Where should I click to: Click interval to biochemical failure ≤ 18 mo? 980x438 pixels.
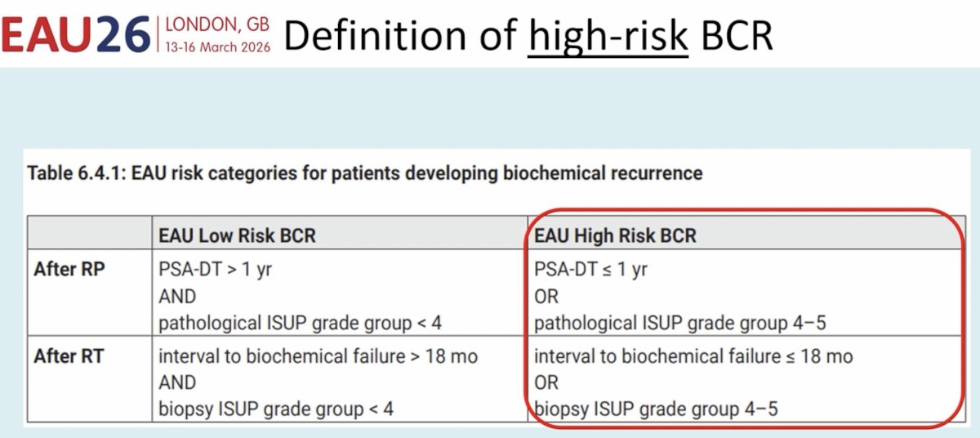point(693,356)
